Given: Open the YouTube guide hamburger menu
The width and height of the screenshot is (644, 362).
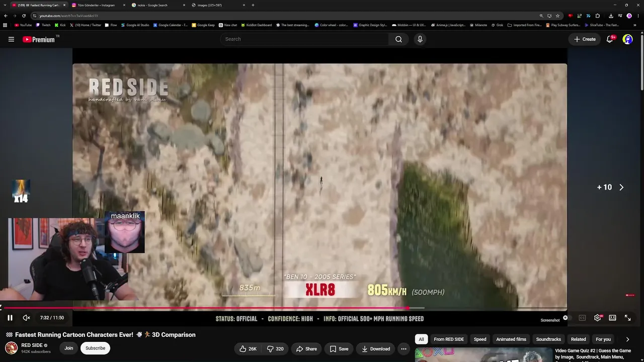Looking at the screenshot, I should pyautogui.click(x=11, y=39).
